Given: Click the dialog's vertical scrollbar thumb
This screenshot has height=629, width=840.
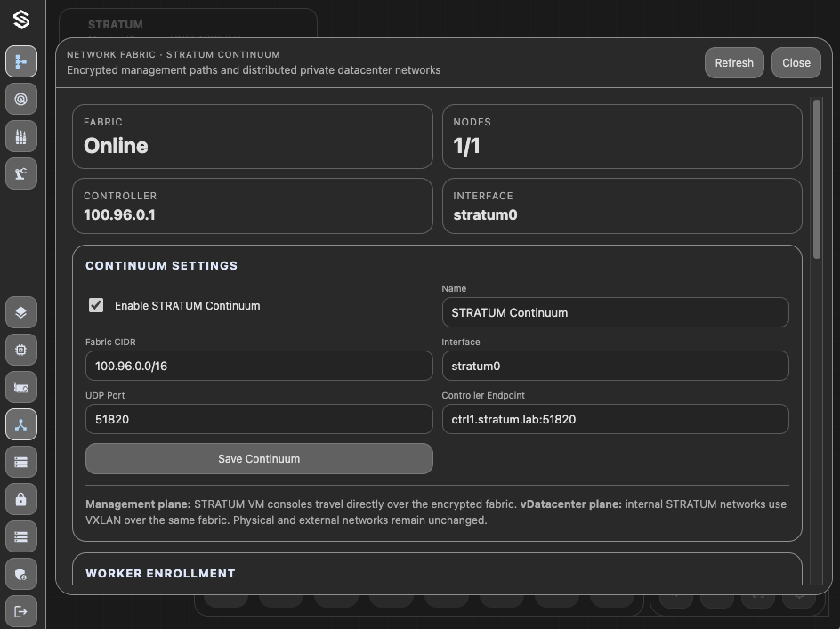Looking at the screenshot, I should click(x=817, y=179).
